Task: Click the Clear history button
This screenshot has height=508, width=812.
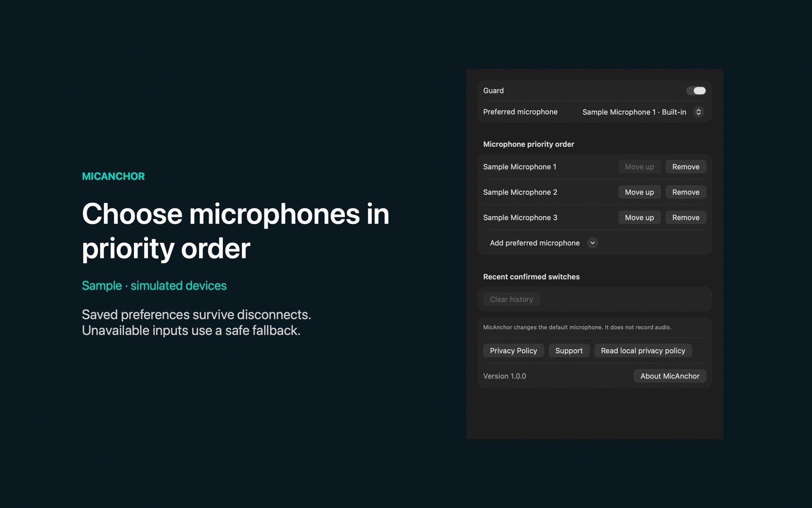Action: click(x=512, y=299)
